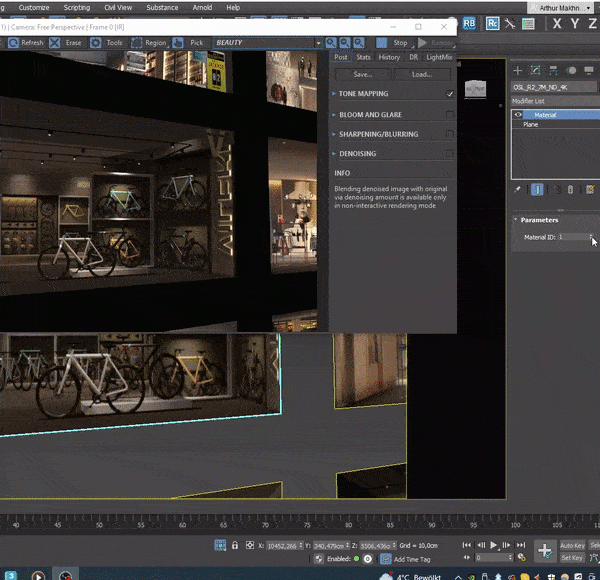Click the selection lock padlock icon
Screen dimensions: 600x580
pos(235,546)
